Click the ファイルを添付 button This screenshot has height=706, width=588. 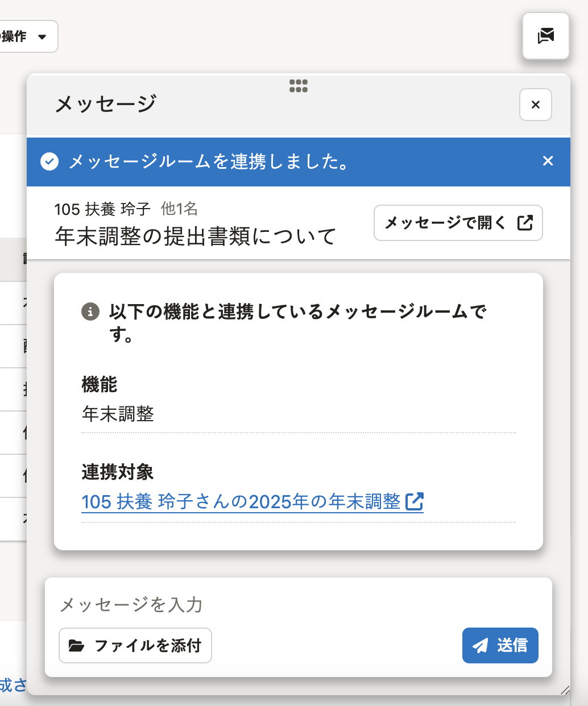point(135,645)
